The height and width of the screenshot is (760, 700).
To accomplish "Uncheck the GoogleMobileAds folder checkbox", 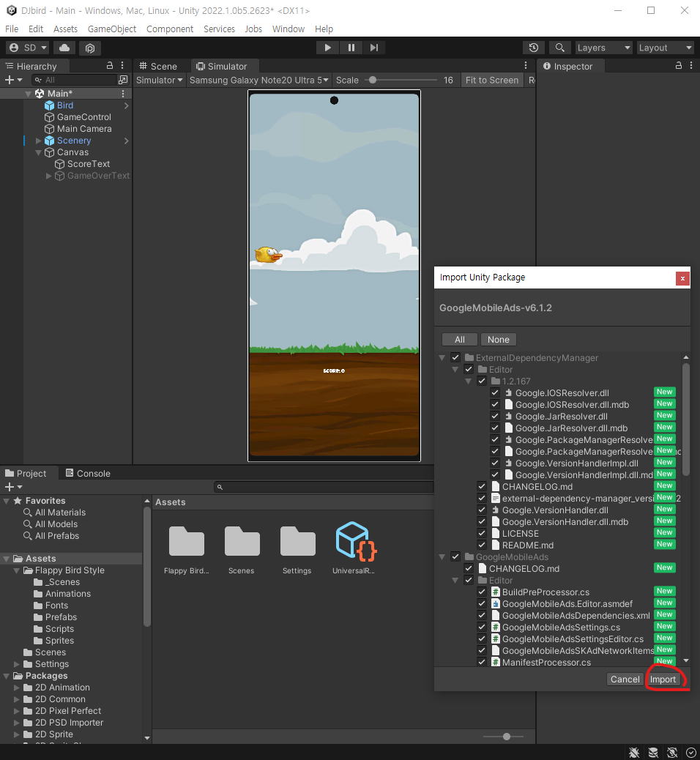I will tap(455, 557).
